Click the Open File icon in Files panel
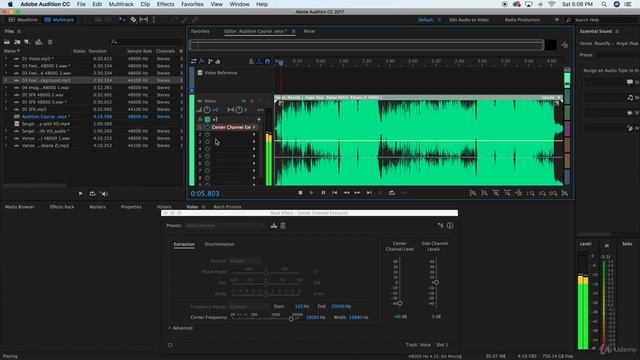This screenshot has height=360, width=640. tap(7, 42)
